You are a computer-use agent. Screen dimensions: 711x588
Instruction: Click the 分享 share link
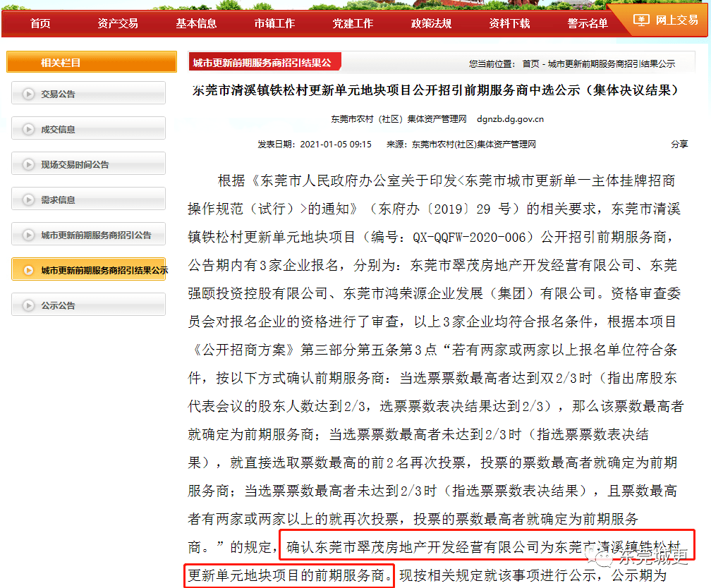[679, 144]
